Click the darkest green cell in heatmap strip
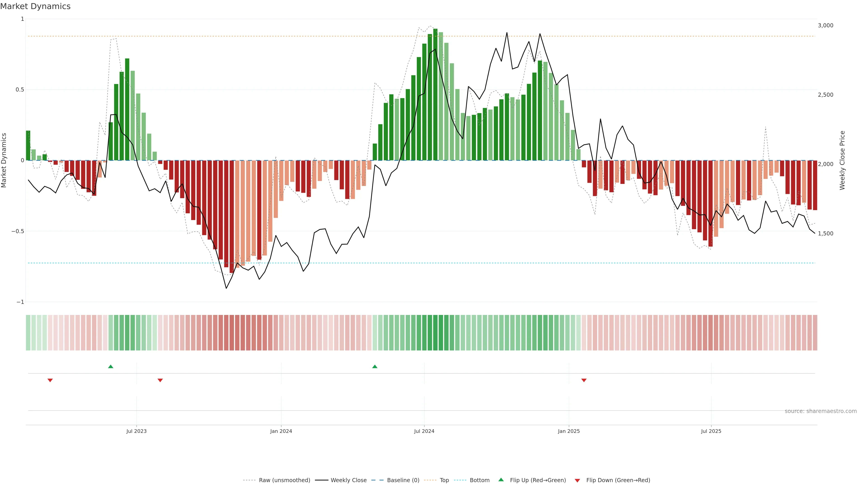Viewport: 868px width, 488px height. point(435,332)
